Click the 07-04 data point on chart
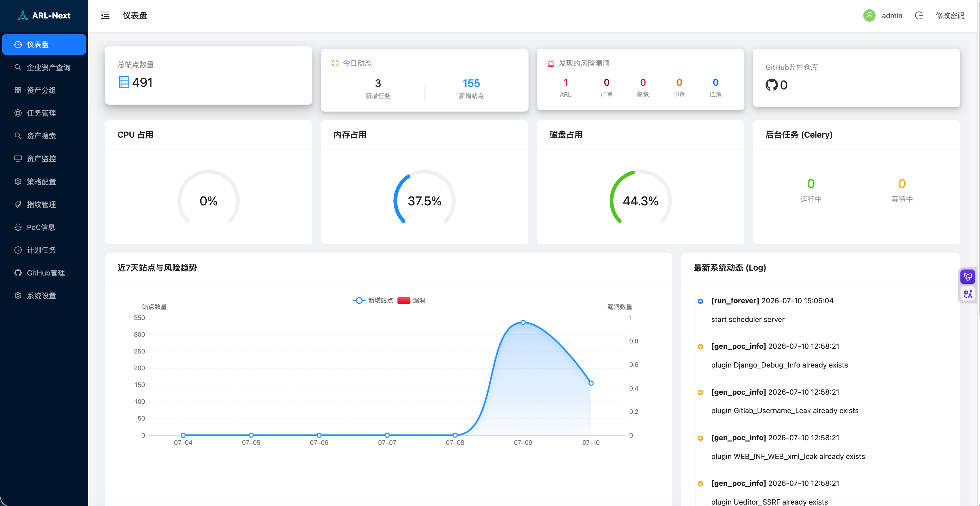Screen dimensions: 980x506 click(x=183, y=435)
